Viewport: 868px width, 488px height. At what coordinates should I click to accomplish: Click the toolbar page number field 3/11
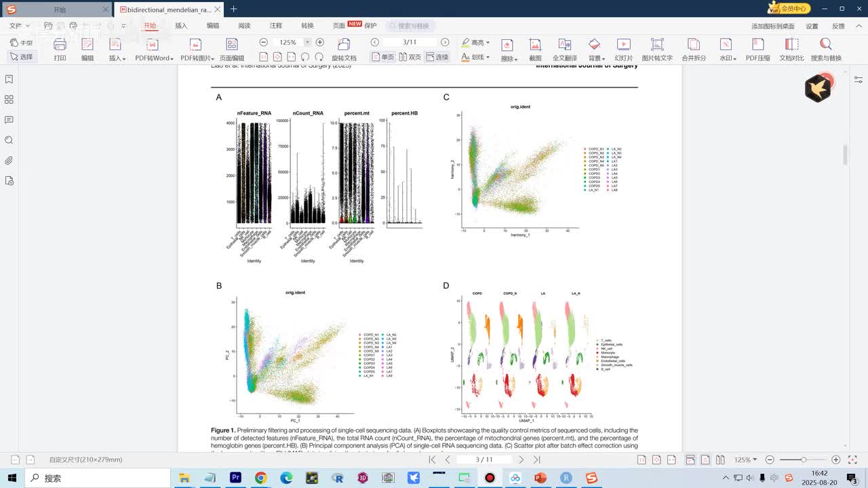pyautogui.click(x=410, y=42)
